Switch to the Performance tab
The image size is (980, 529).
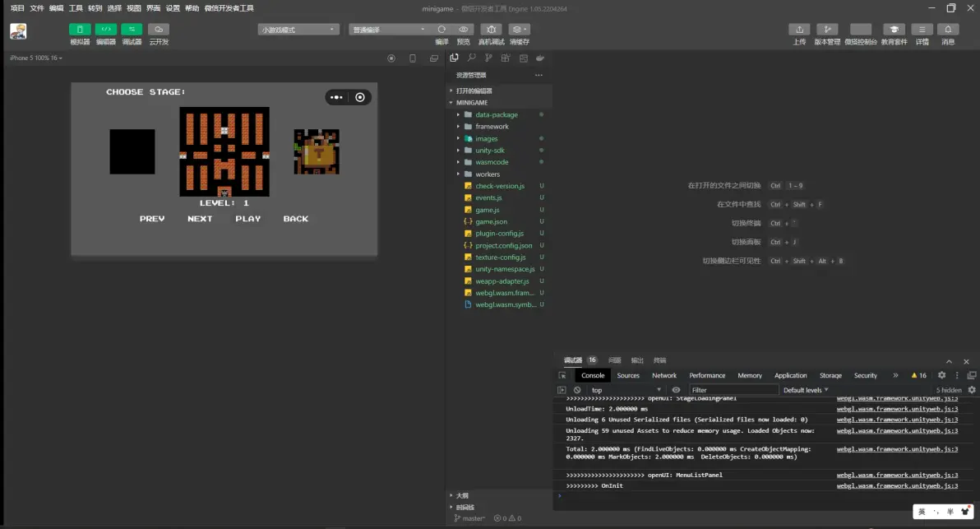click(x=707, y=375)
